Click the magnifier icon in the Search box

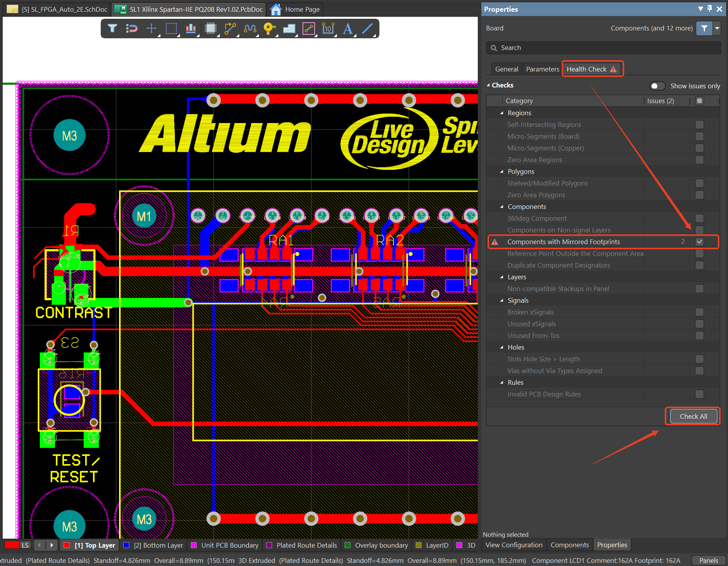494,48
